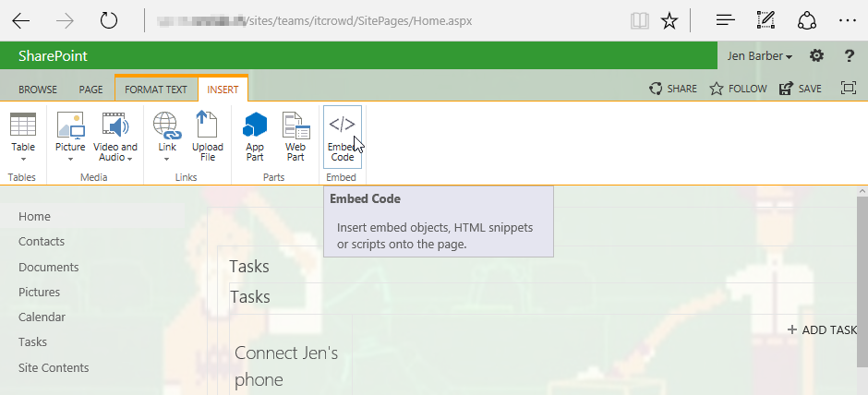868x395 pixels.
Task: Open the Jen Barber user menu
Action: coord(759,56)
